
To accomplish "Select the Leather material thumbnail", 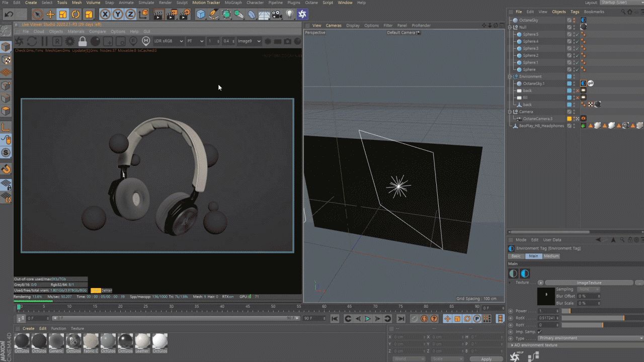I will click(142, 341).
